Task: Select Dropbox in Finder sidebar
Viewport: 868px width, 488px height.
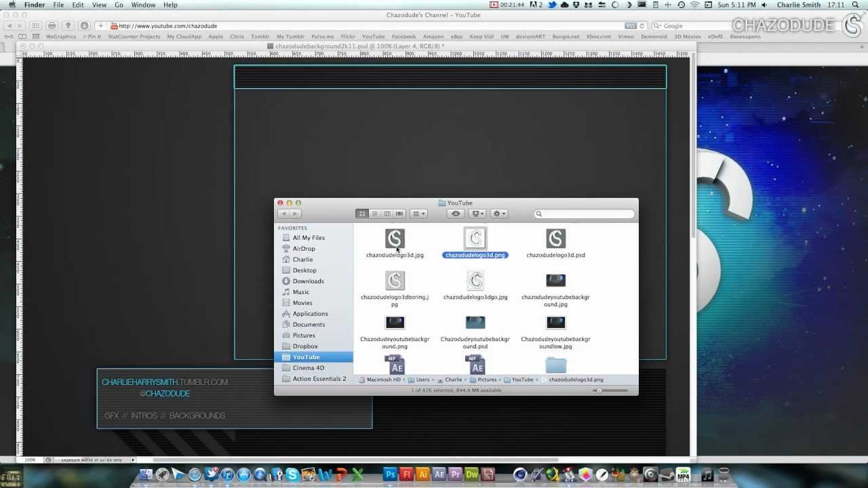Action: (x=305, y=346)
